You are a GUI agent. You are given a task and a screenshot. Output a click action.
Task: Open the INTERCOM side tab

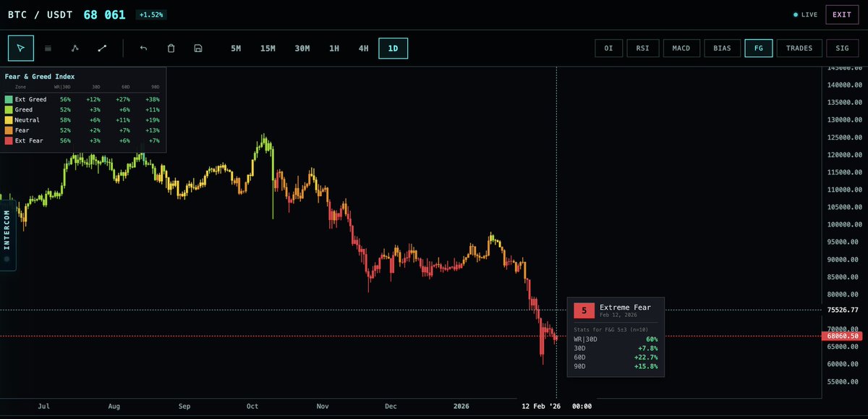coord(7,236)
